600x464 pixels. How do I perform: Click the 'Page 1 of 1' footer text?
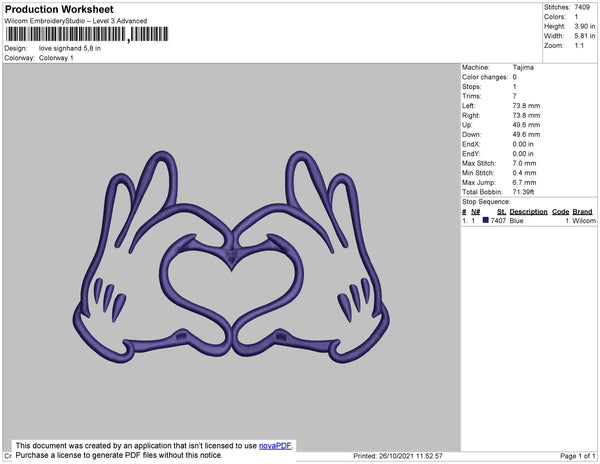click(x=577, y=456)
